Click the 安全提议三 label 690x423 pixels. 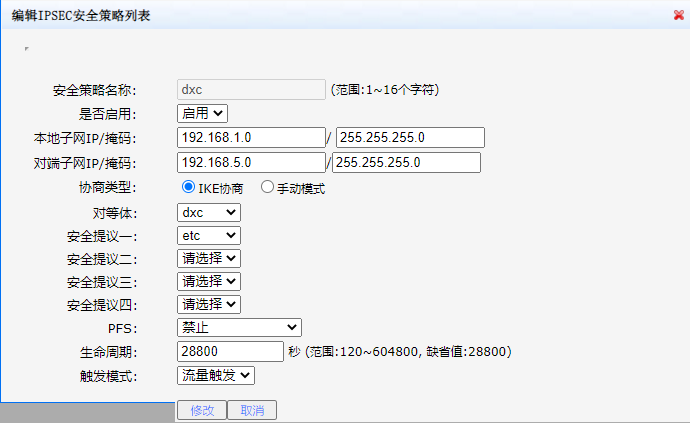[x=102, y=282]
